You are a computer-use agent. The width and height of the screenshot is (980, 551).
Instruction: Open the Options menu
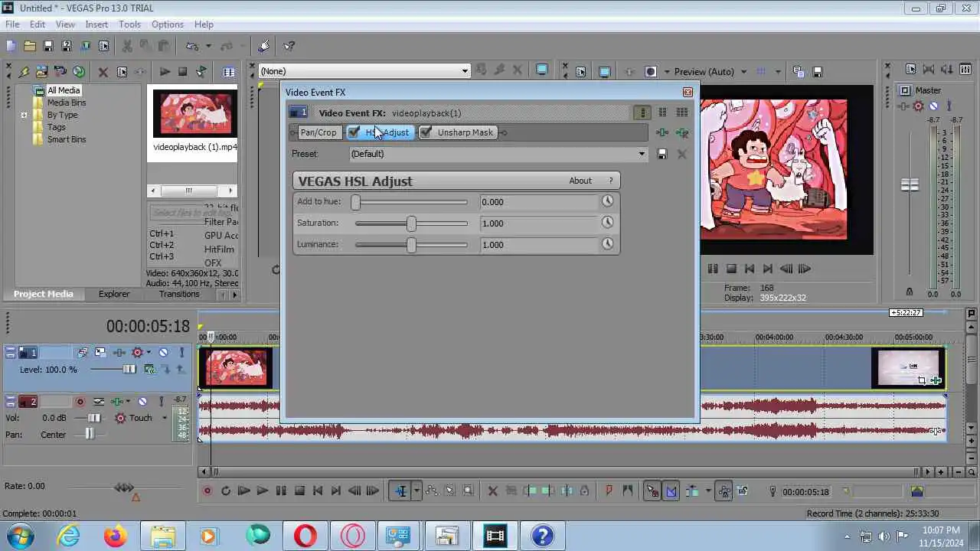[x=167, y=24]
